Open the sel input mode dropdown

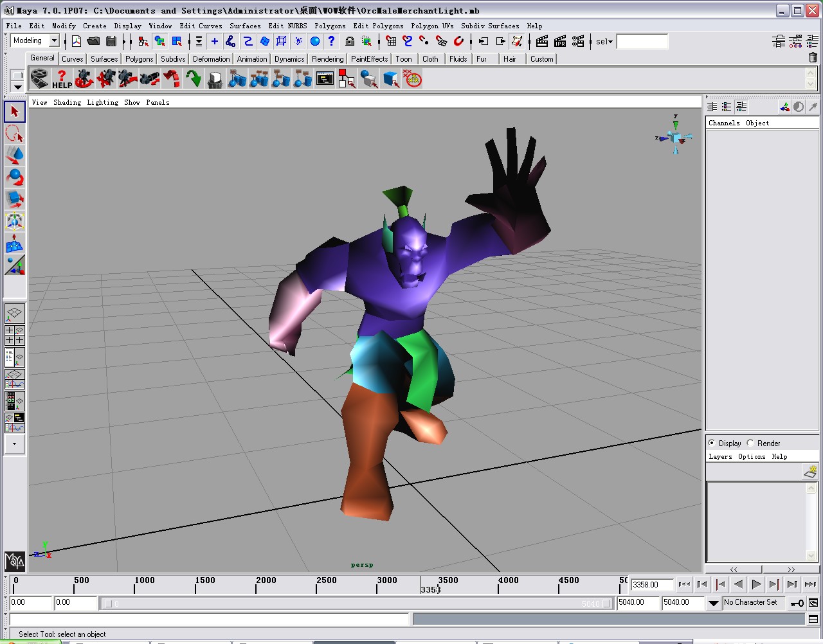click(x=604, y=41)
